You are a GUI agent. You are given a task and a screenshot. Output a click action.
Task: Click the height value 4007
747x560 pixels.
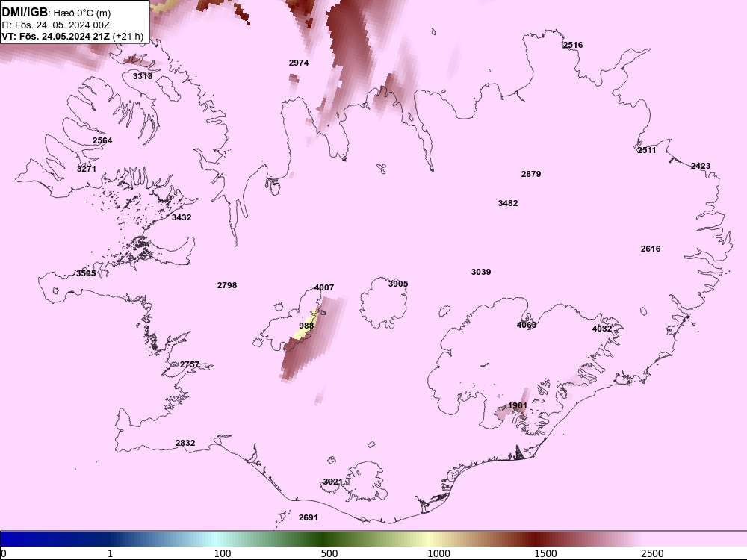pyautogui.click(x=324, y=287)
